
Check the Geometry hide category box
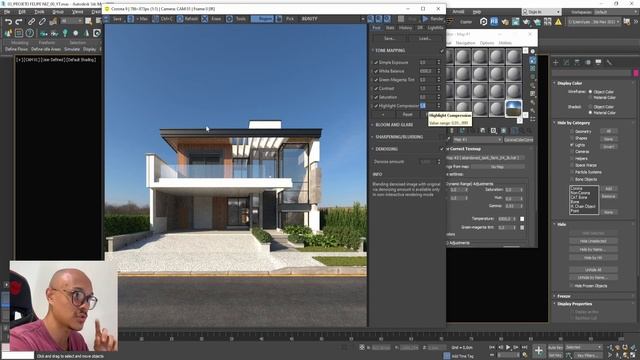coord(571,131)
